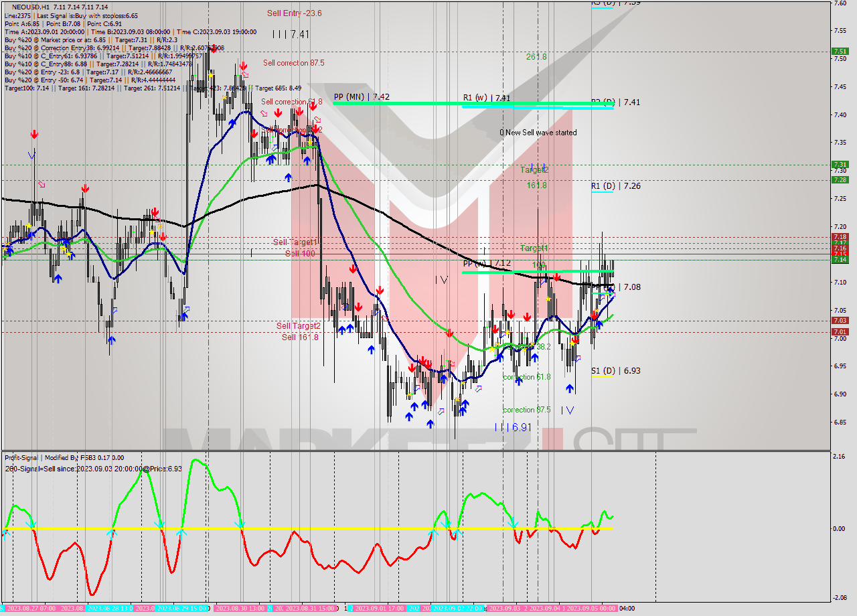Select the 'Sell Target2' label

(x=299, y=326)
